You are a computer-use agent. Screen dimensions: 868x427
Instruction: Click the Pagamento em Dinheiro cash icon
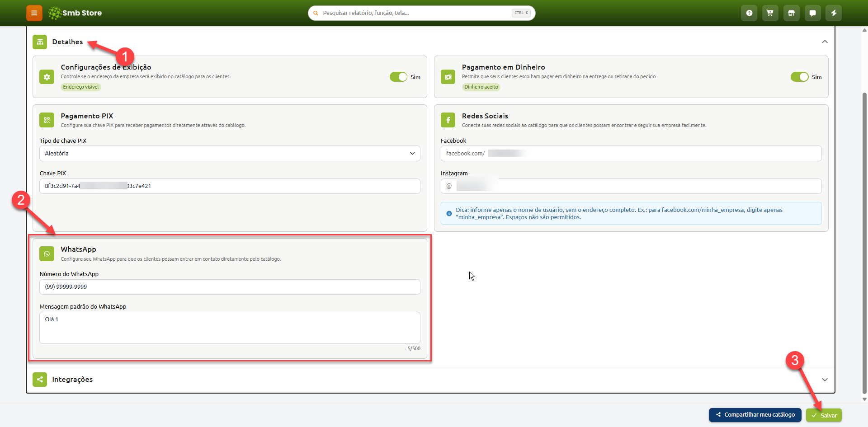click(448, 77)
